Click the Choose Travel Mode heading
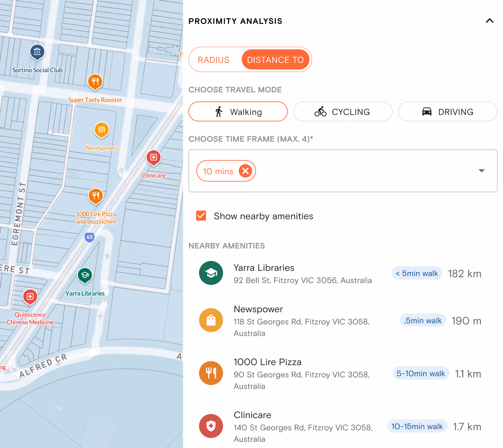 (235, 90)
